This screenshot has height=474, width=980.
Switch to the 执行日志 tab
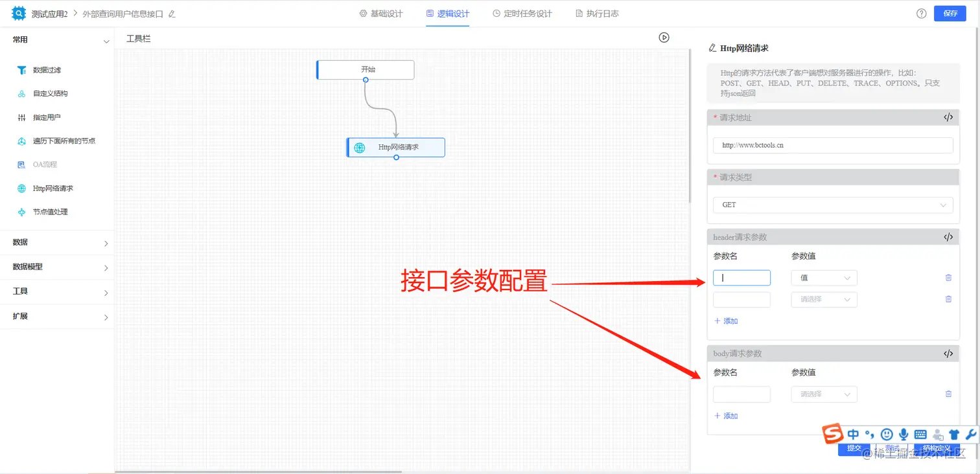coord(597,14)
